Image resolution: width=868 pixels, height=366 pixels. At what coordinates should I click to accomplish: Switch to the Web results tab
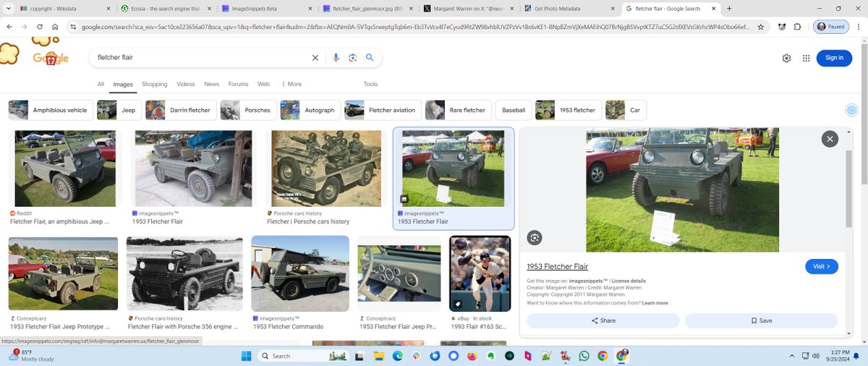(264, 84)
